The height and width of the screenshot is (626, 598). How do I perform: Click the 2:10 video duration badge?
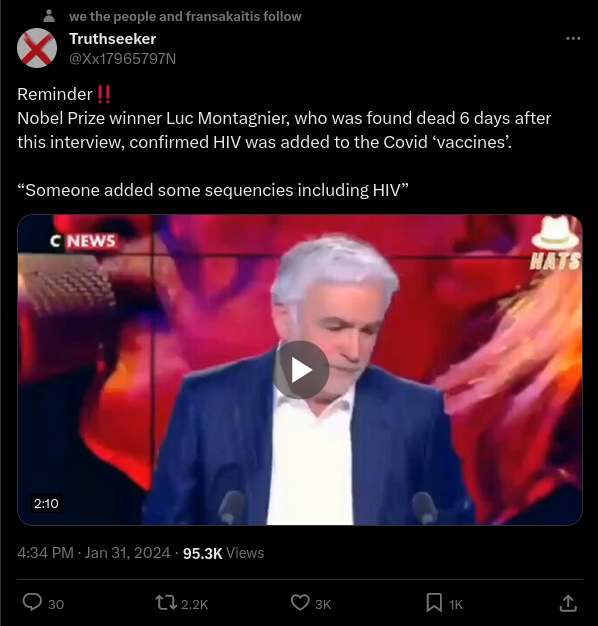46,503
